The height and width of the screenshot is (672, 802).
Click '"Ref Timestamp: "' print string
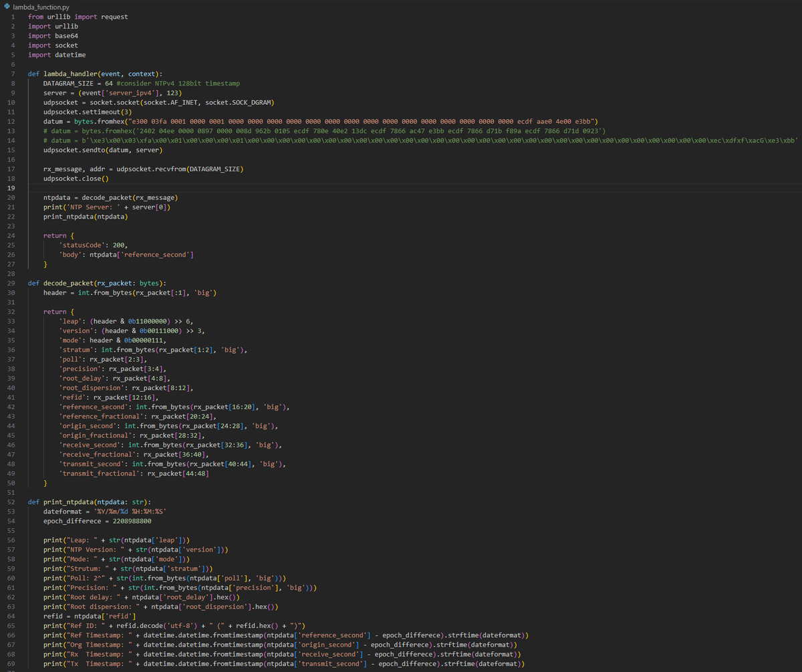click(100, 634)
